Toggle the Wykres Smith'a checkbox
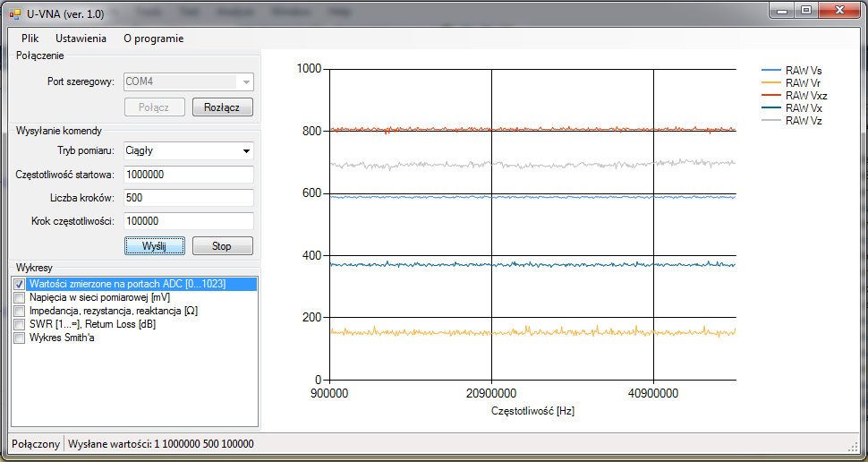This screenshot has width=868, height=462. 20,338
